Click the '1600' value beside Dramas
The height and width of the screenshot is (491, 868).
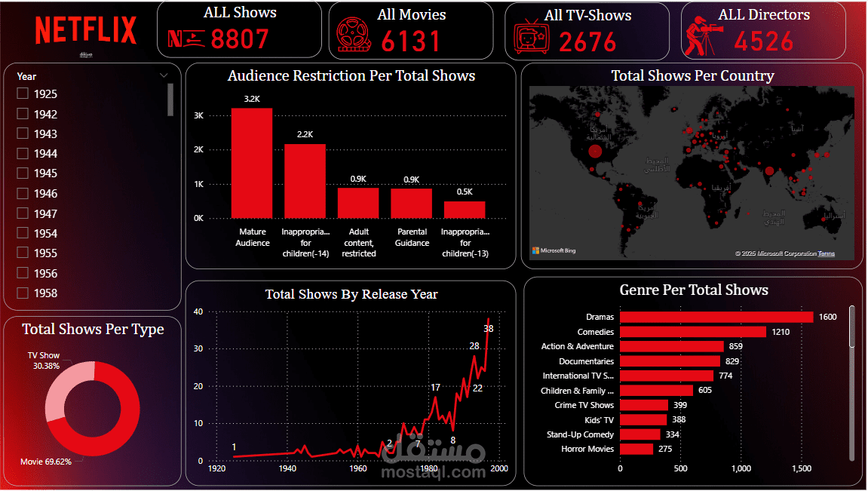coord(827,318)
